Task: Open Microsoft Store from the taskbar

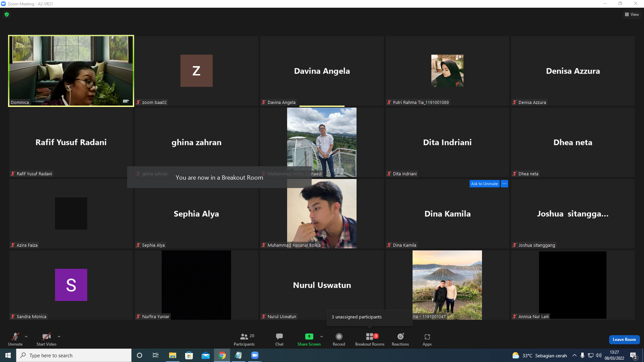Action: coord(189,355)
